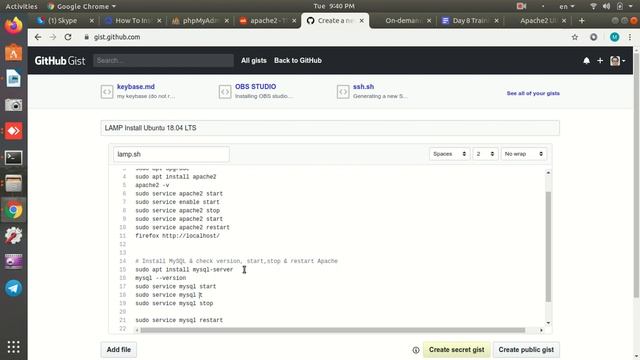
Task: Switch to the Skype tab
Action: click(62, 20)
